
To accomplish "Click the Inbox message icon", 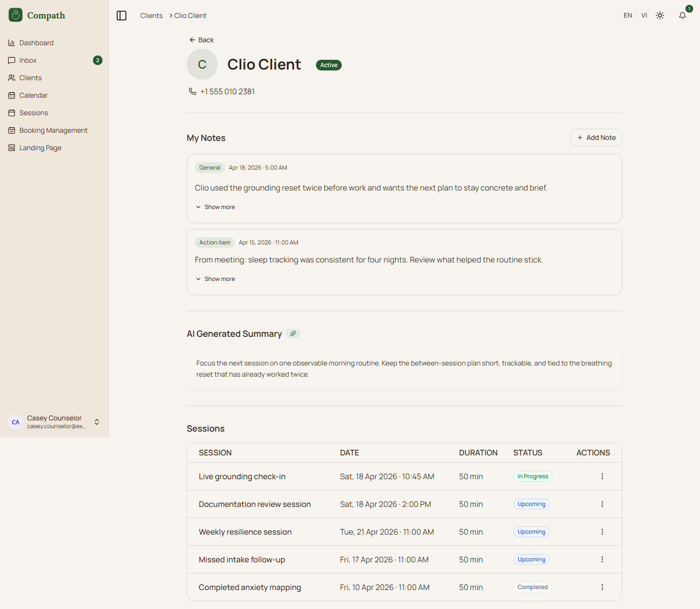I will pos(12,60).
